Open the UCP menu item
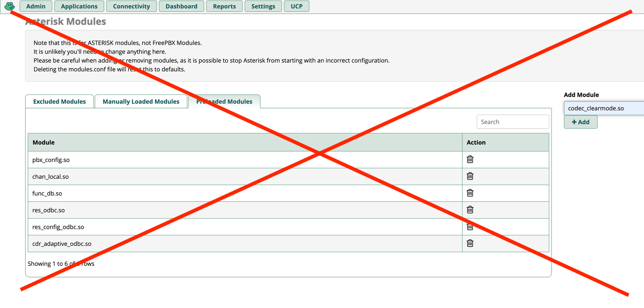 pyautogui.click(x=297, y=6)
